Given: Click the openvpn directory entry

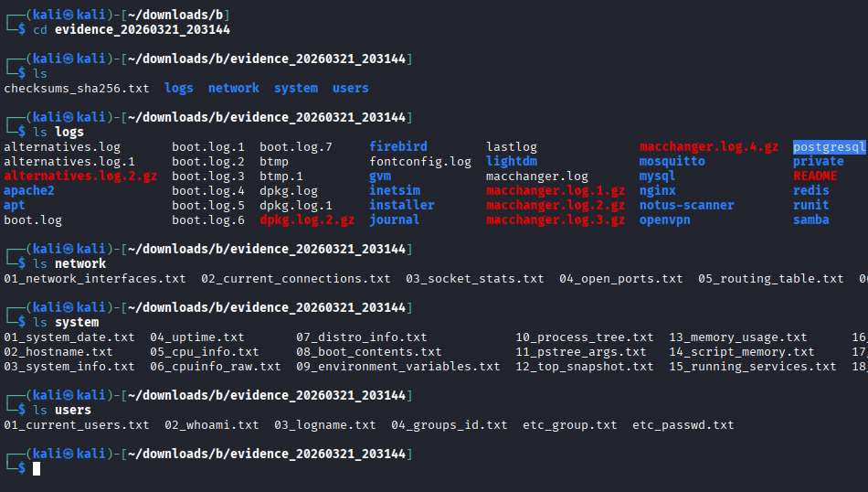Looking at the screenshot, I should tap(665, 220).
